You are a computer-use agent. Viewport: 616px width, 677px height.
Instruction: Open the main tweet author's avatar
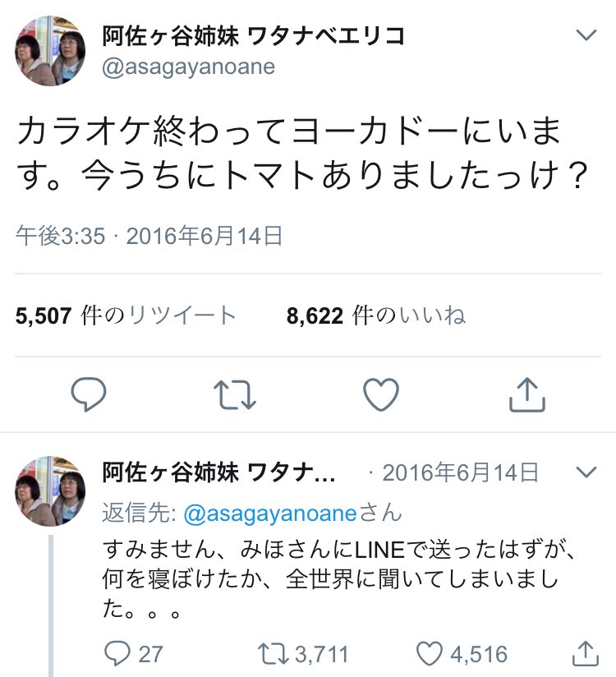tap(49, 52)
